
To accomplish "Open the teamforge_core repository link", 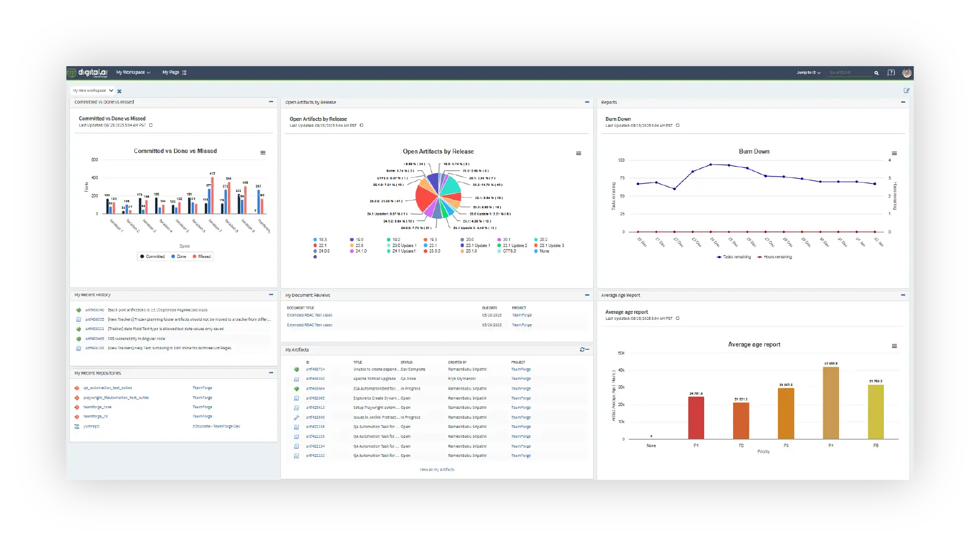I will tap(97, 407).
